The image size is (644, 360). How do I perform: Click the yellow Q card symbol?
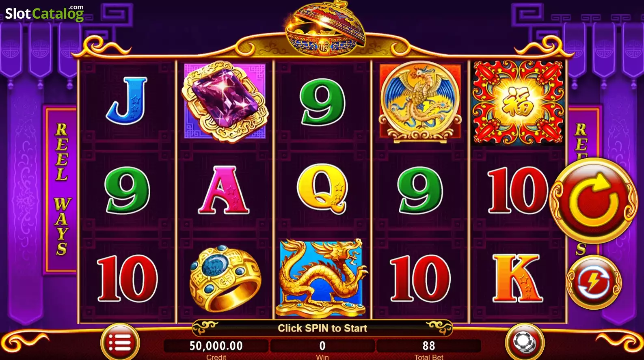click(323, 189)
